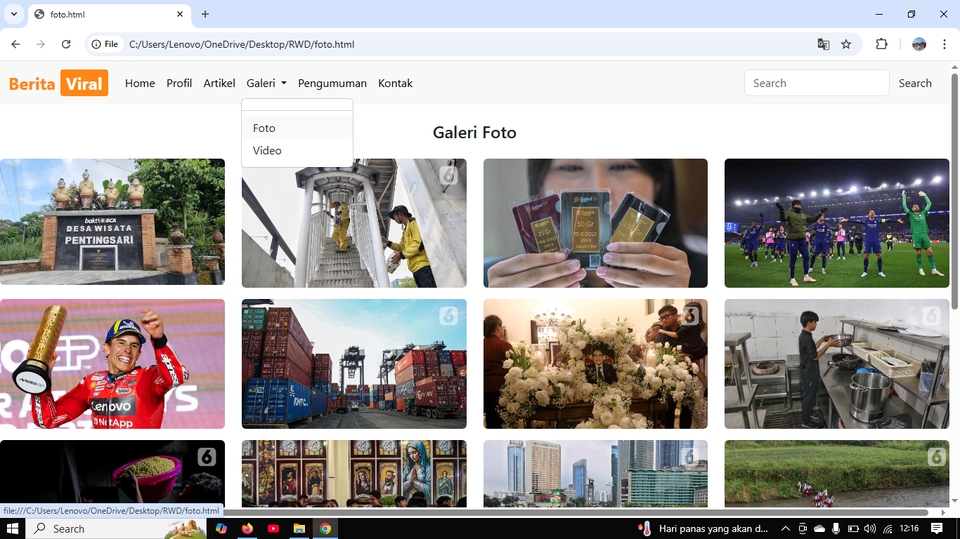
Task: Show hidden system tray icons
Action: click(x=785, y=528)
